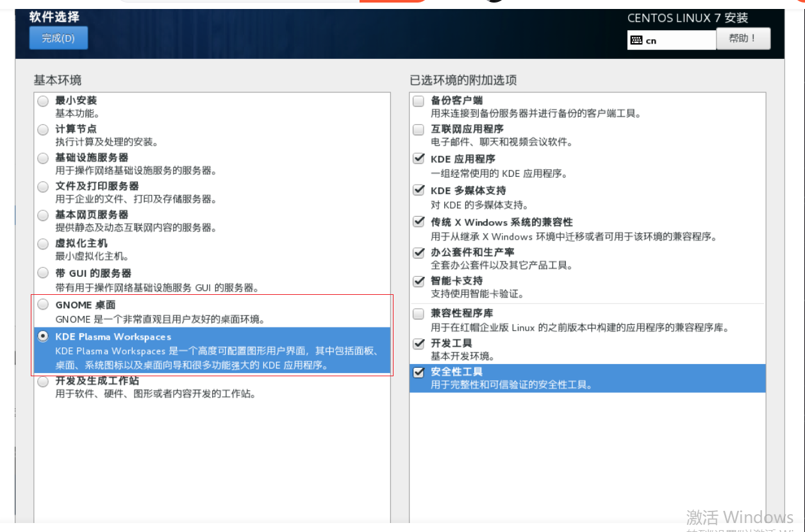805x532 pixels.
Task: Select the KDE Plasma Workspaces radio button
Action: tap(43, 336)
